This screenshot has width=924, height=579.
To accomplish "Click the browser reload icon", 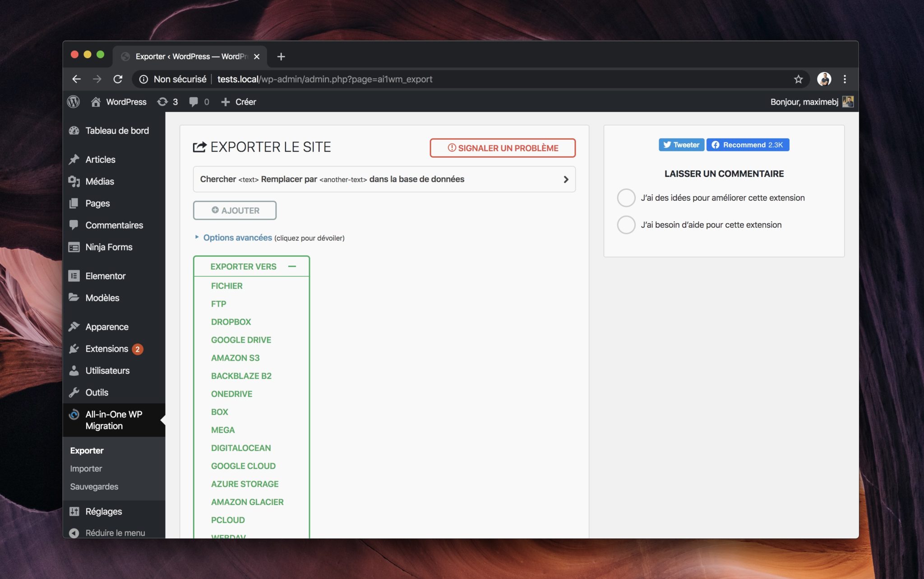I will [118, 79].
